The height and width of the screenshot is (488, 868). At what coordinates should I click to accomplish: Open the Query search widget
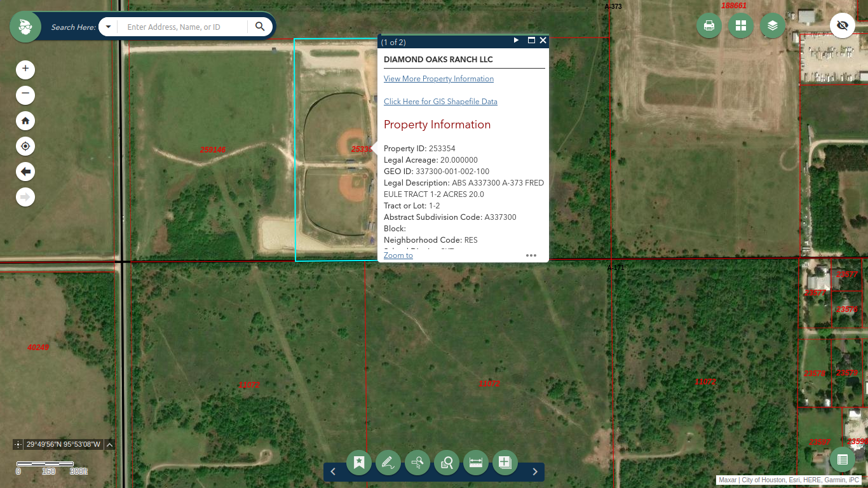coord(447,463)
